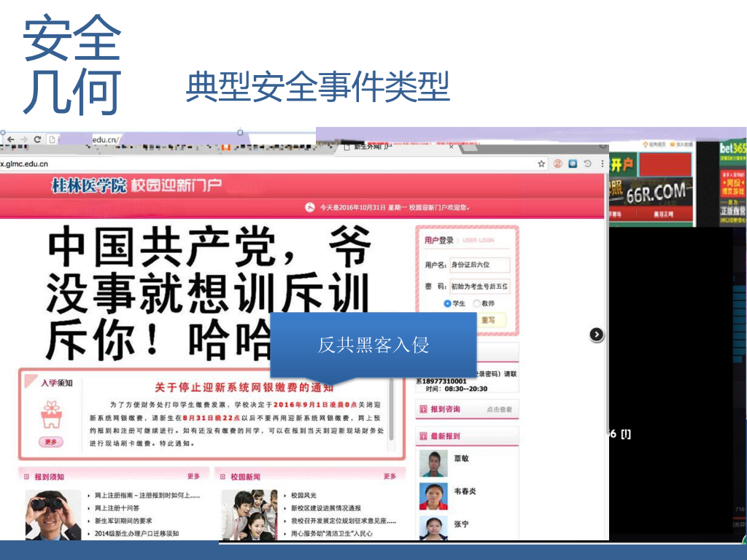The height and width of the screenshot is (560, 747).
Task: Click the name 覃敏
Action: pos(461,458)
